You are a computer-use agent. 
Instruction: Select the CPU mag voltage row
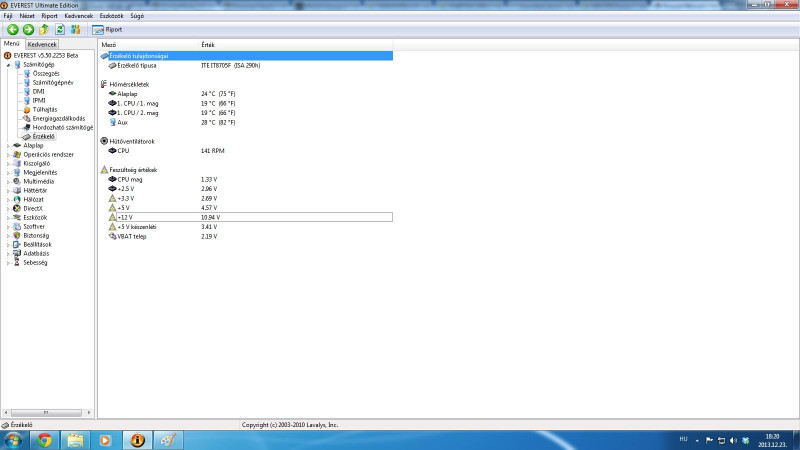(246, 180)
